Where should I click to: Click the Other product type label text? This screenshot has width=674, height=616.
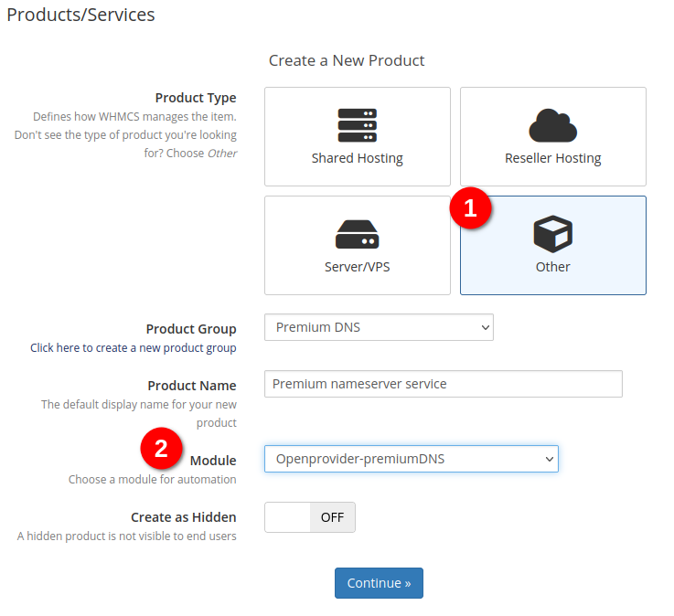coord(552,267)
